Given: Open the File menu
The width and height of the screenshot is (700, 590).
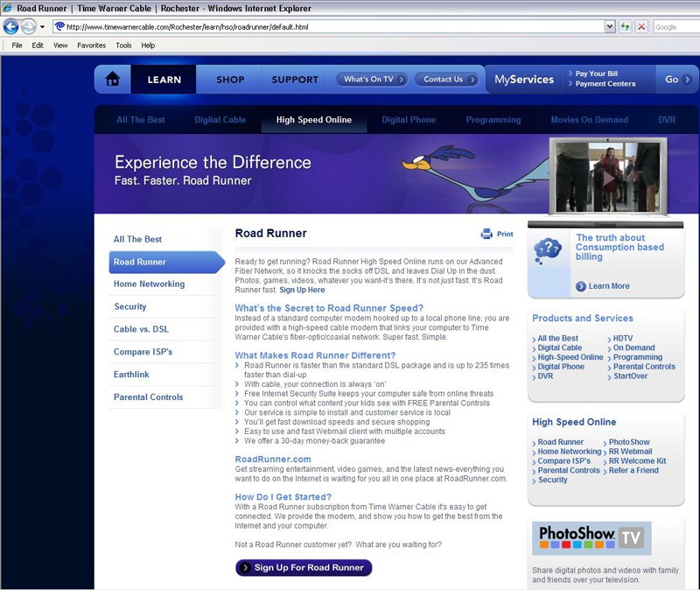Looking at the screenshot, I should coord(17,46).
